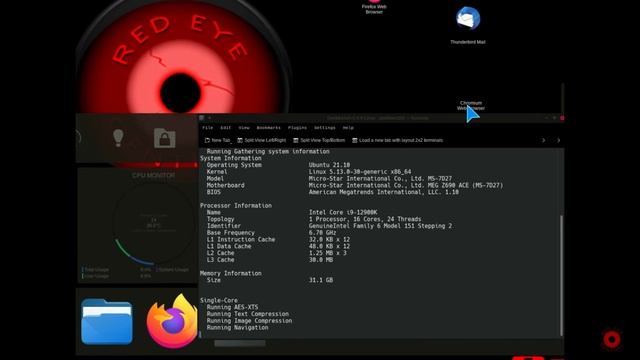Click the 'Running Image Compression' line
This screenshot has height=360, width=640.
click(x=249, y=320)
